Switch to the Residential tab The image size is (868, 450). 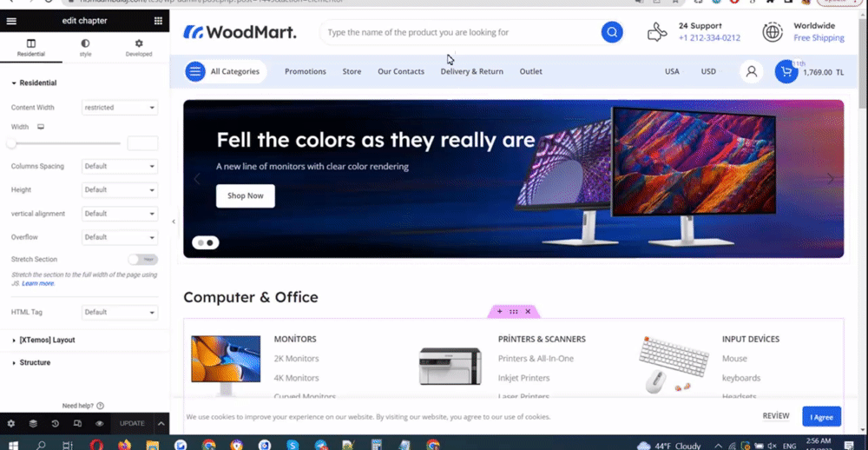tap(31, 49)
